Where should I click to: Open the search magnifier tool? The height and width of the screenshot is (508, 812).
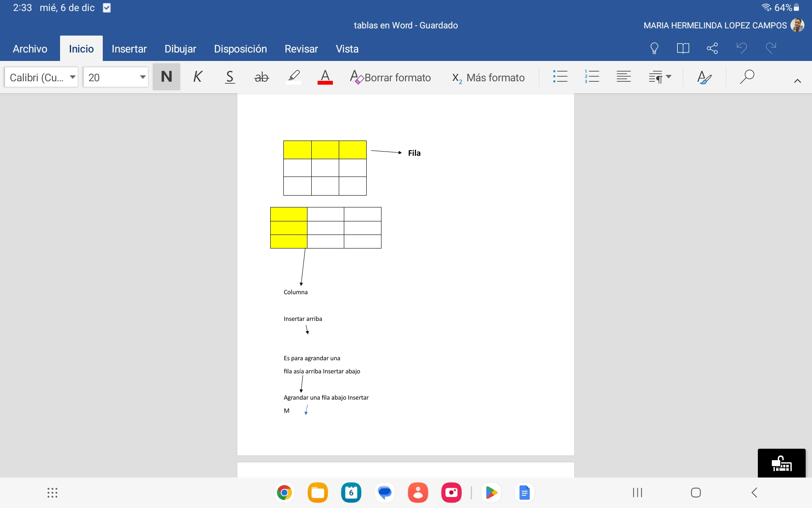747,77
